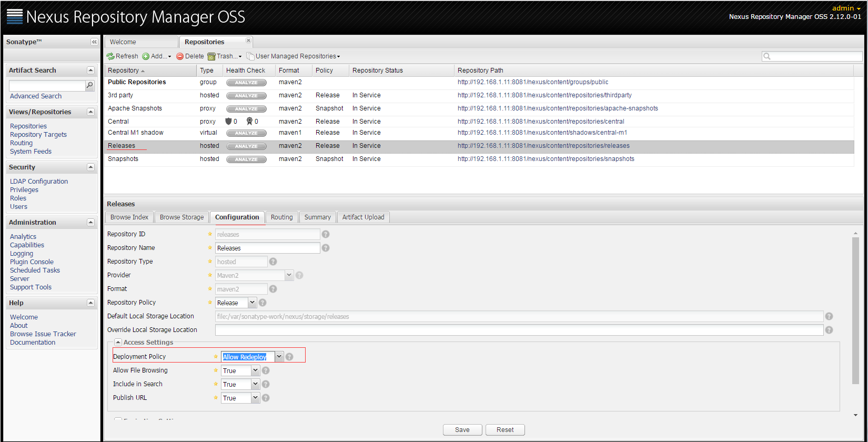Switch to the Welcome tab

142,42
